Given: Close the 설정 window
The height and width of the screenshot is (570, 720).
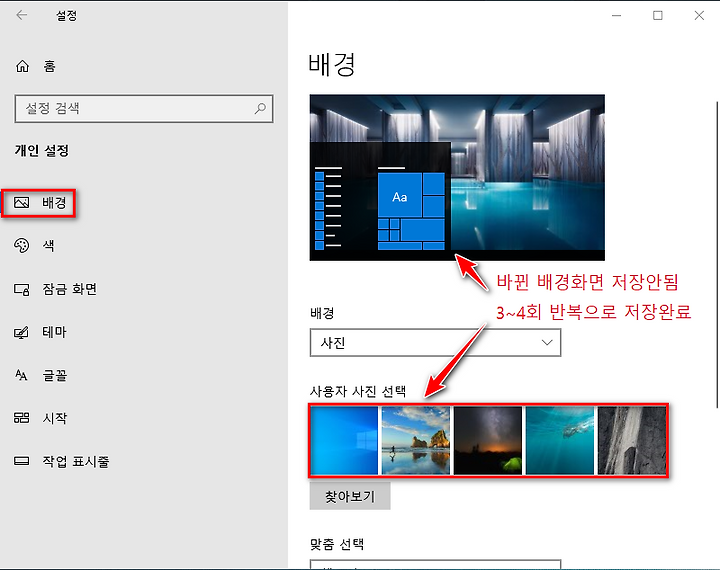Looking at the screenshot, I should 699,16.
